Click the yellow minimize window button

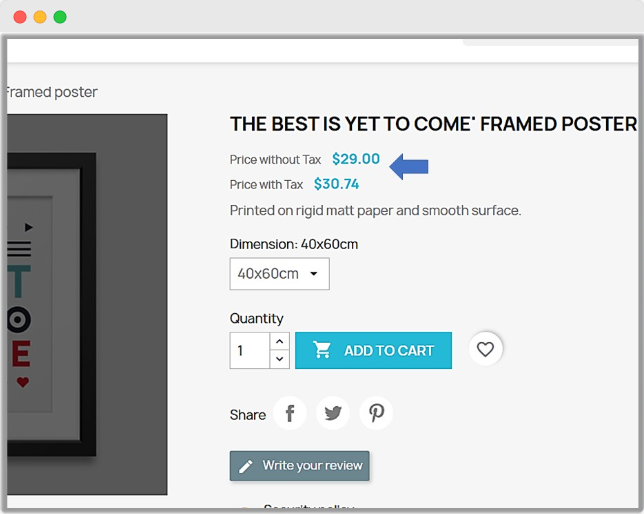tap(40, 17)
